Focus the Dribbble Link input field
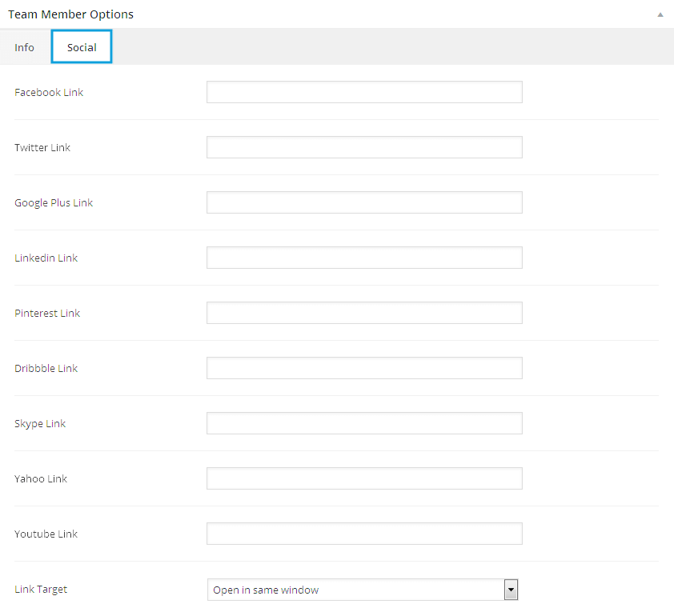Image resolution: width=674 pixels, height=616 pixels. point(364,368)
